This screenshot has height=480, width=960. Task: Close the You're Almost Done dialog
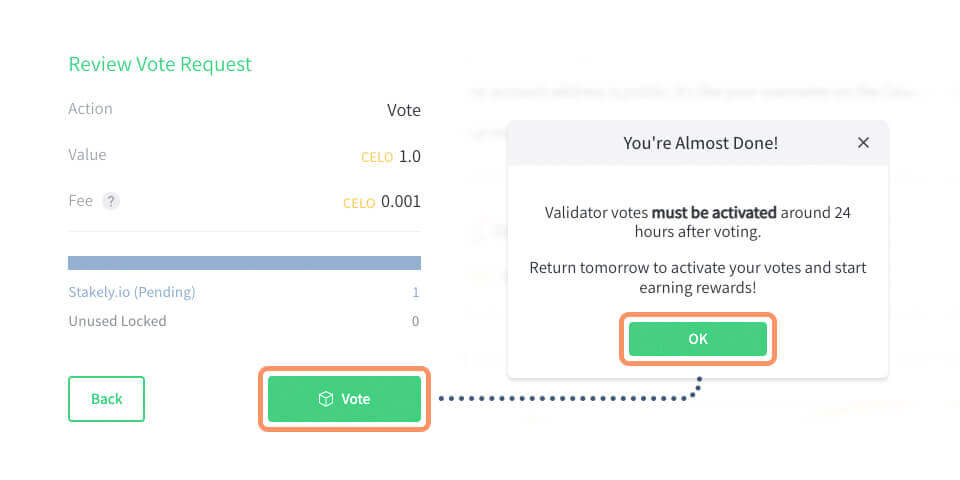(x=863, y=143)
